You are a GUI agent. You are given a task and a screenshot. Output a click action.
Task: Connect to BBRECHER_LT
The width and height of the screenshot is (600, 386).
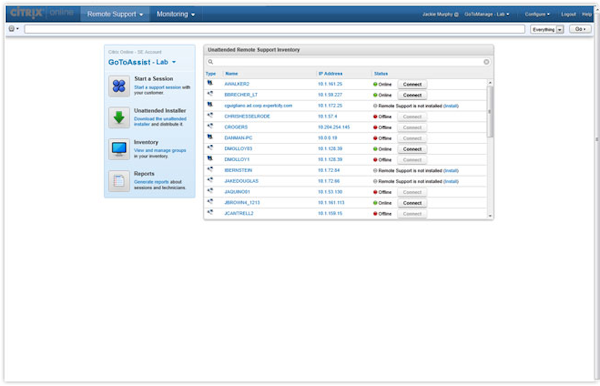point(412,95)
